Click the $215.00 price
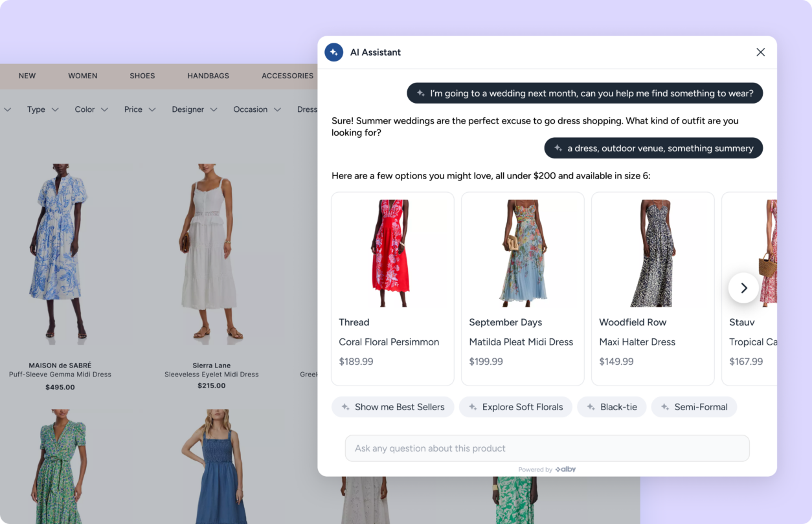The image size is (812, 524). coord(212,386)
